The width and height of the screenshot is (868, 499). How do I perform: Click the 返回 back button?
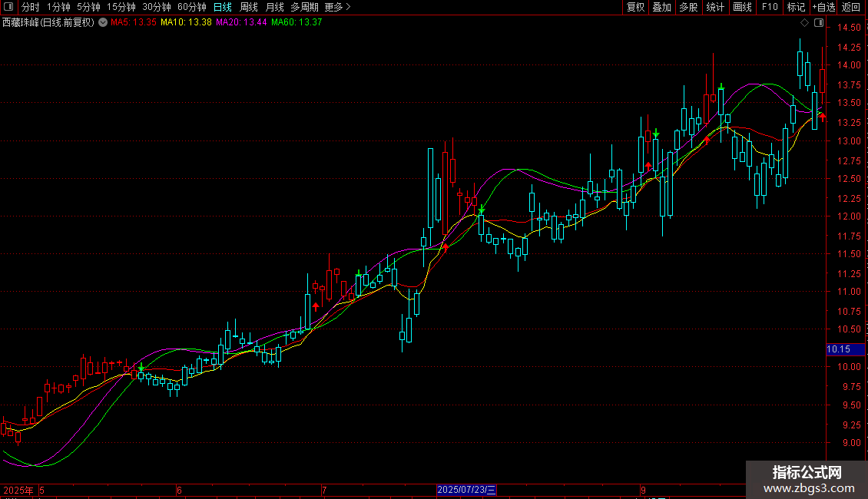click(x=851, y=7)
